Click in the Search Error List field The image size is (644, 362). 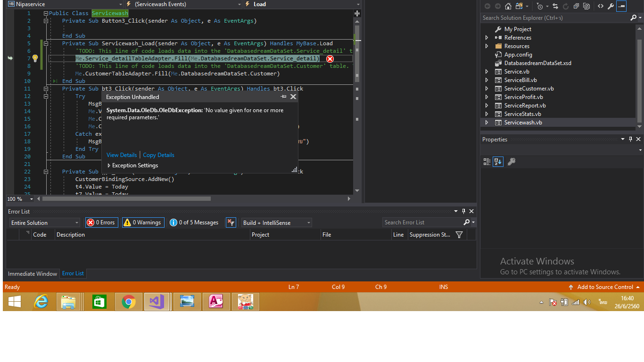[422, 222]
